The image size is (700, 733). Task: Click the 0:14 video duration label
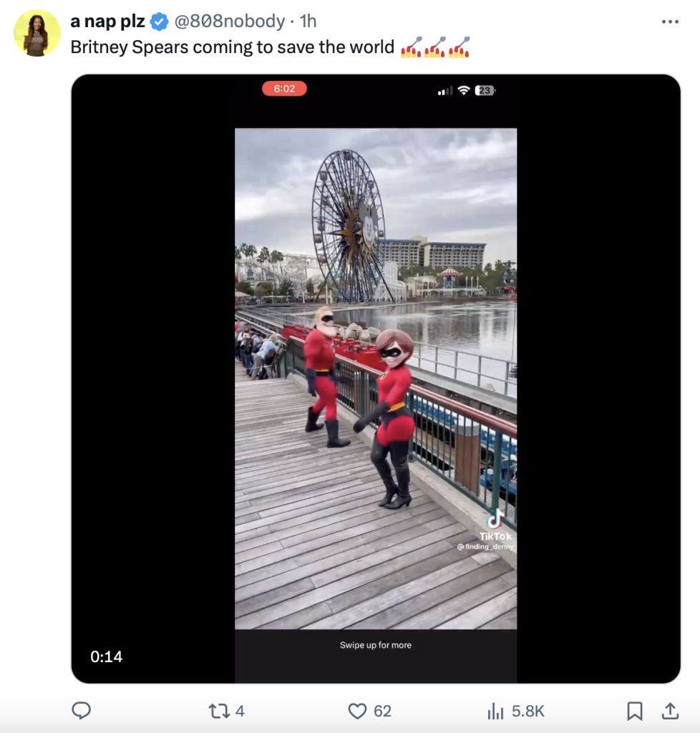coord(107,656)
